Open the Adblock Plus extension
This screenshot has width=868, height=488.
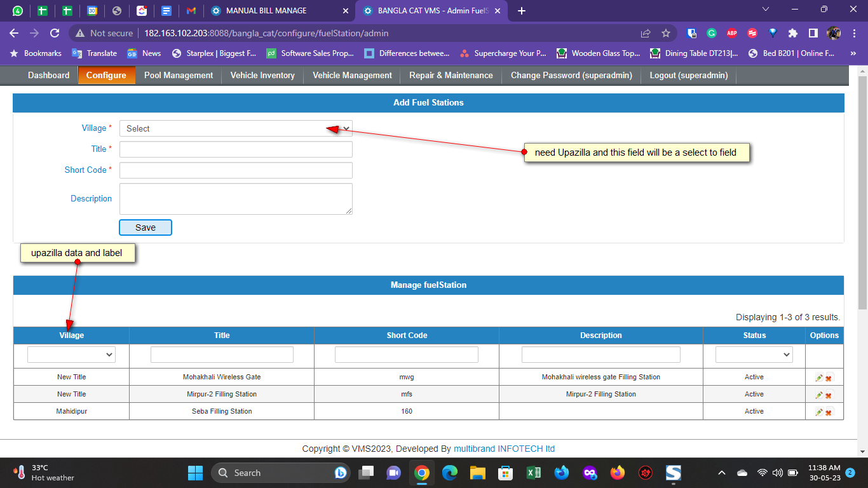click(732, 33)
